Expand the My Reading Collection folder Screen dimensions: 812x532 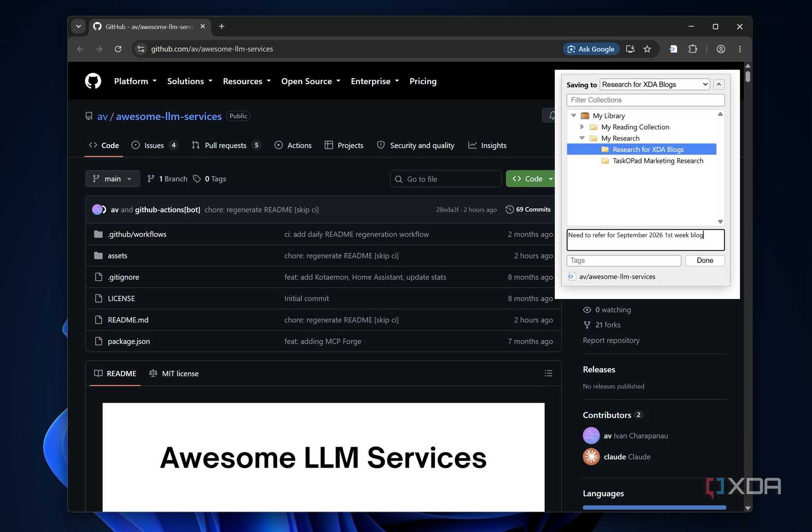coord(582,127)
